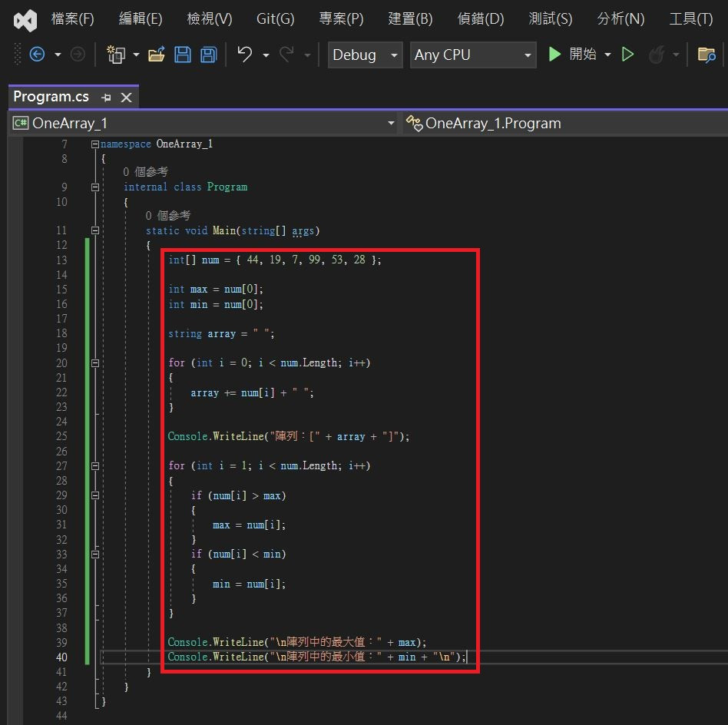
Task: Open the undo history dropdown arrow
Action: tap(266, 55)
